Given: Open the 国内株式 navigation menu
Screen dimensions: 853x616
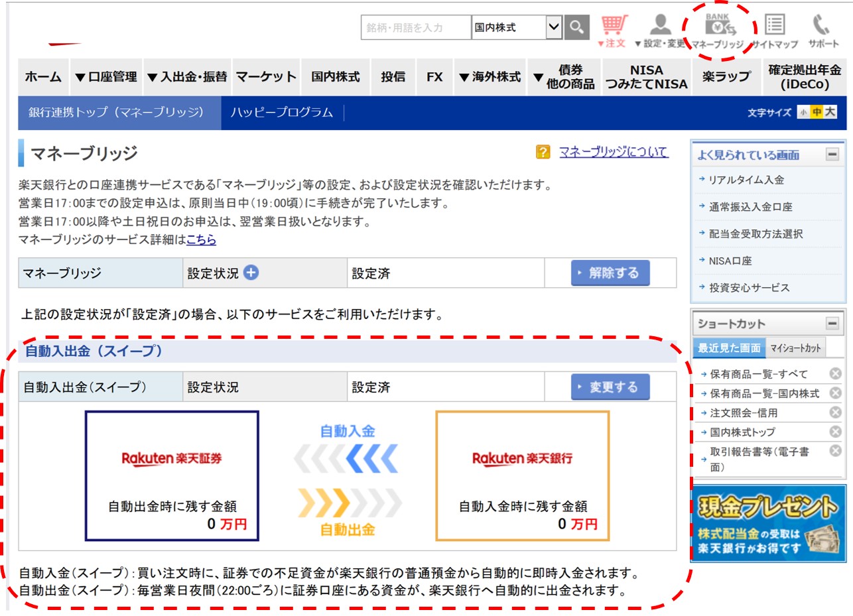Looking at the screenshot, I should 336,77.
